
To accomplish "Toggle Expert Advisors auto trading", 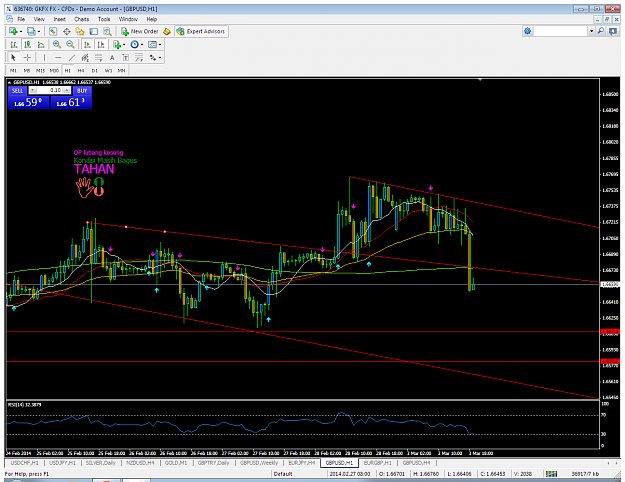I will 201,31.
